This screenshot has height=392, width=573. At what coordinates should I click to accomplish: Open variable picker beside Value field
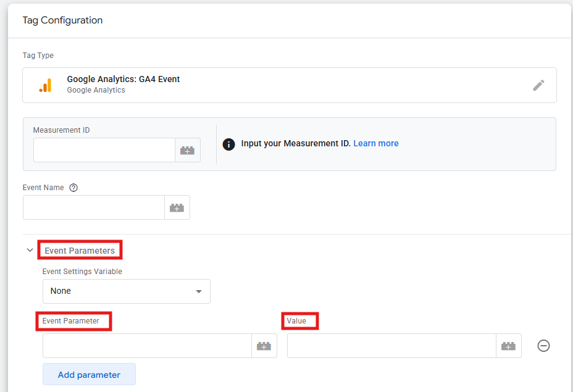[x=508, y=346]
